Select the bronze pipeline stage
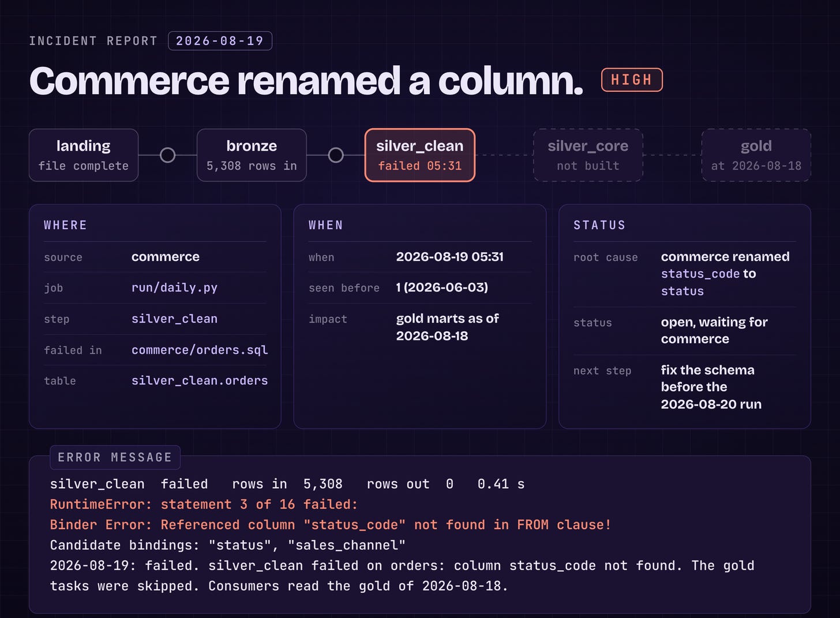840x618 pixels. coord(252,155)
